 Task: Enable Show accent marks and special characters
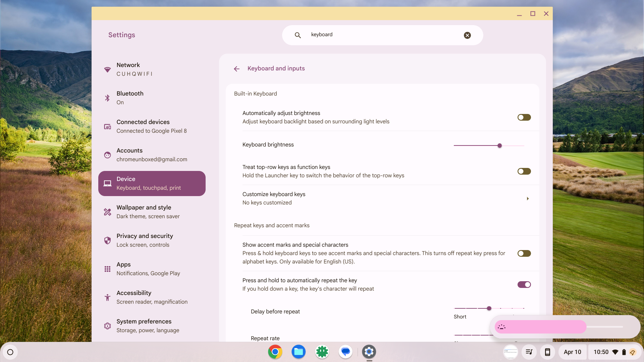[x=524, y=253]
